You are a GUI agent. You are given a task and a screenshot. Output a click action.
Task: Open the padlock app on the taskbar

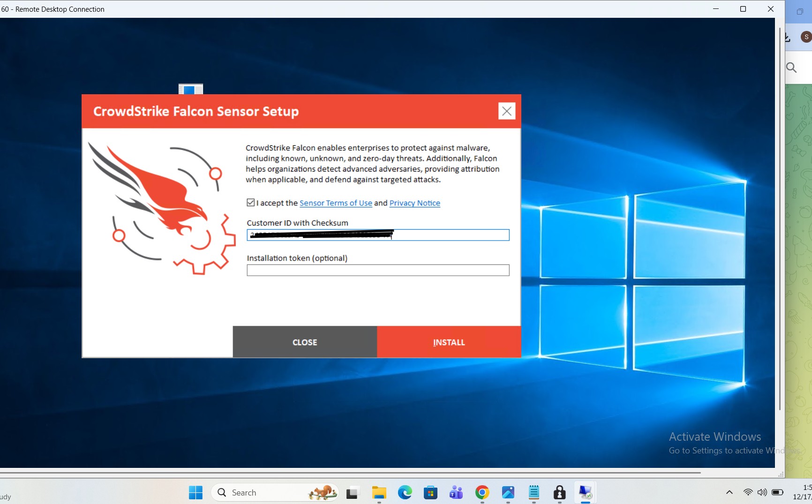coord(560,493)
